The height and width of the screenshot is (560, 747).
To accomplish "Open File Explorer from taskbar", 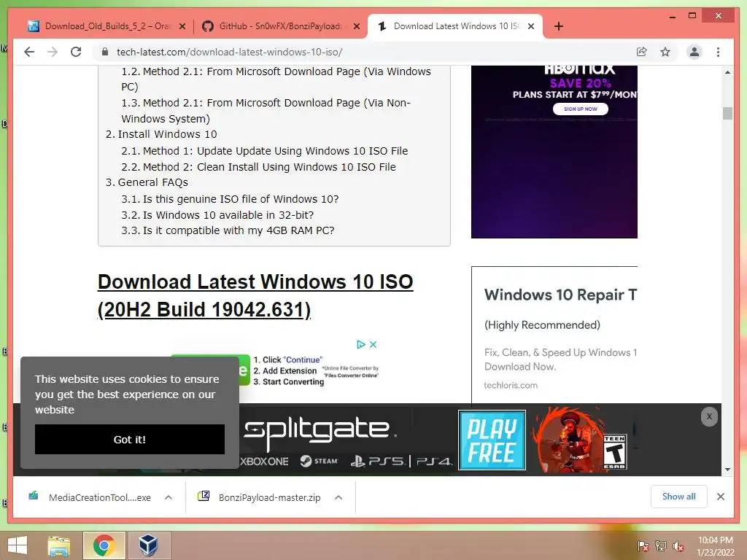I will (x=59, y=545).
